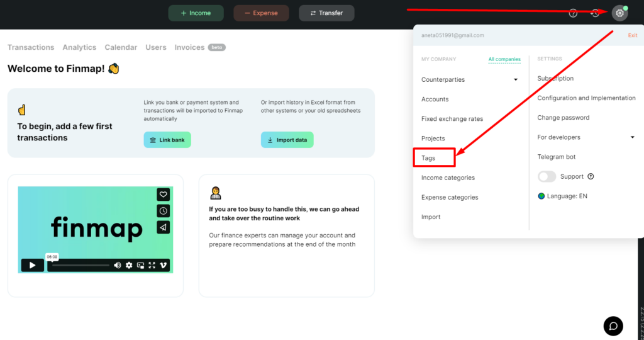Switch to the Analytics tab
The width and height of the screenshot is (644, 340).
pos(79,47)
